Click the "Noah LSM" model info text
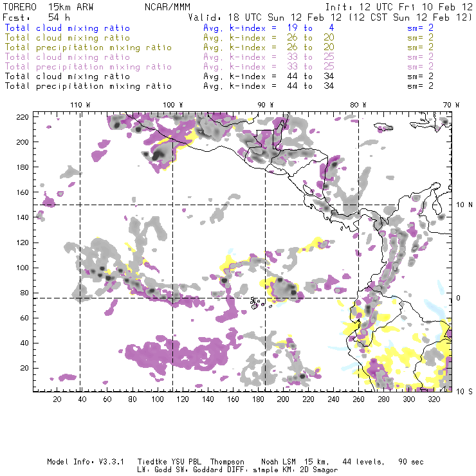This screenshot has width=476, height=476. click(x=279, y=462)
